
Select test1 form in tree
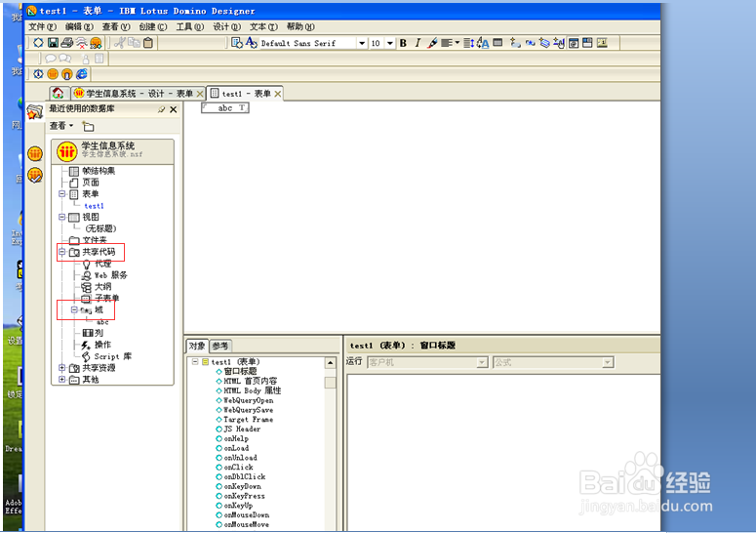click(94, 206)
